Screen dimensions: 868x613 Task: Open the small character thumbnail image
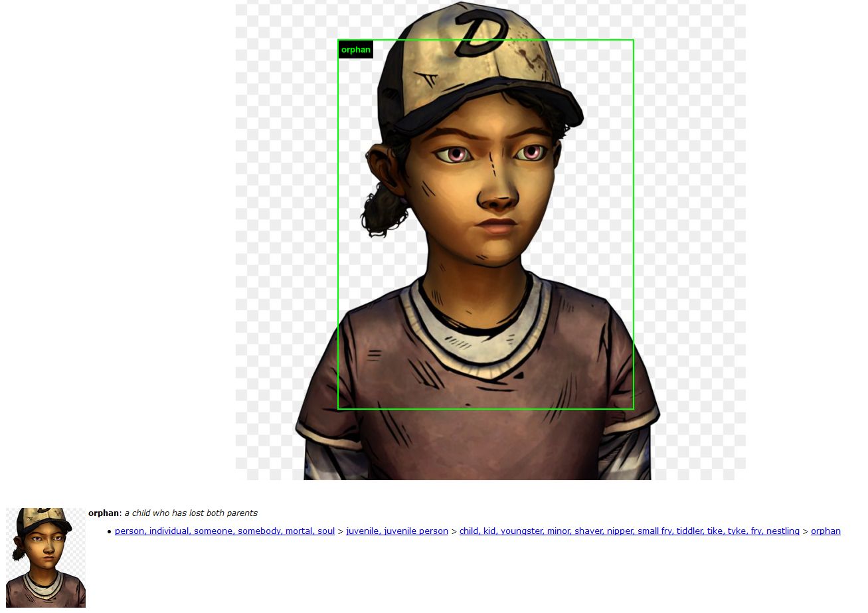46,558
